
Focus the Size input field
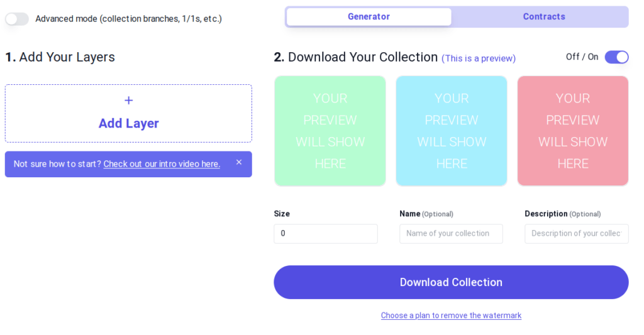pyautogui.click(x=326, y=234)
